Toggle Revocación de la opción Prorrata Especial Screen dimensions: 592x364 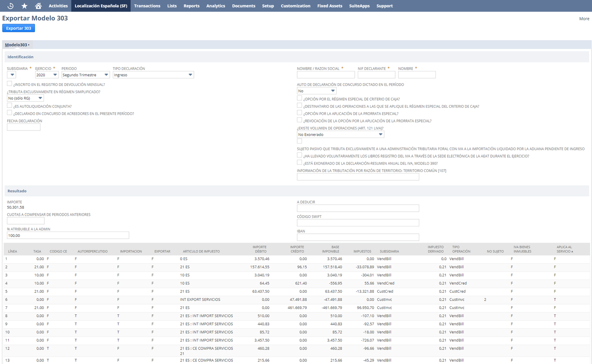tap(299, 120)
